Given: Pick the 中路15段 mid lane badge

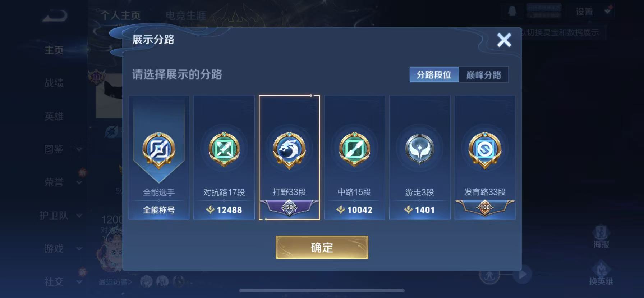Looking at the screenshot, I should [x=354, y=150].
